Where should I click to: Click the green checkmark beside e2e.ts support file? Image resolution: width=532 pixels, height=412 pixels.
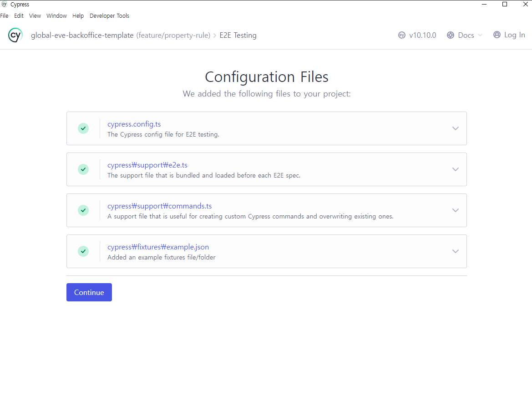click(x=83, y=169)
